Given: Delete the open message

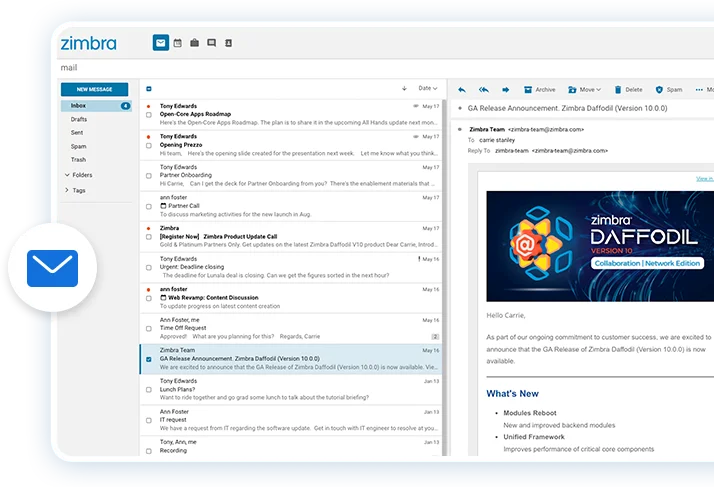Looking at the screenshot, I should pyautogui.click(x=628, y=90).
